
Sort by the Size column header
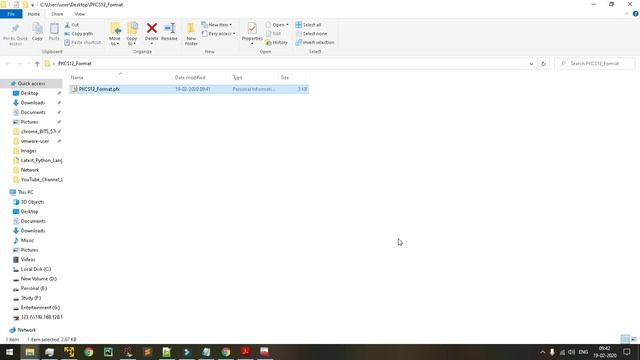[284, 78]
